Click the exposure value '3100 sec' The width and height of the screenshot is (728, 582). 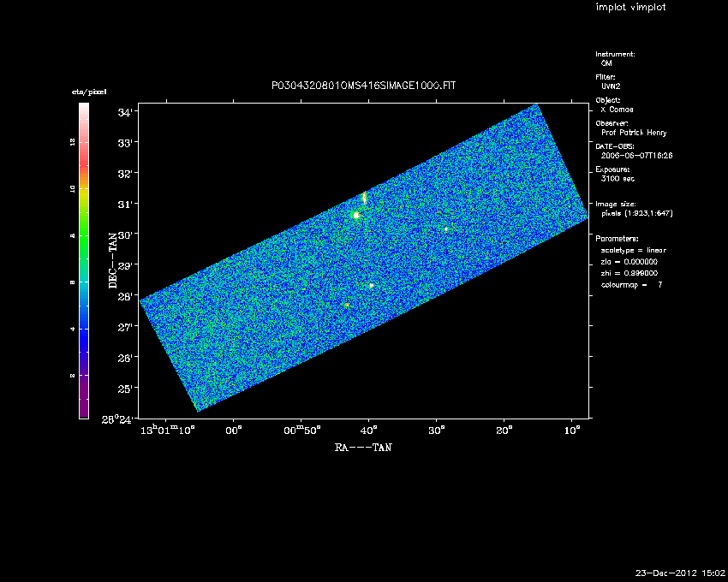pyautogui.click(x=618, y=179)
